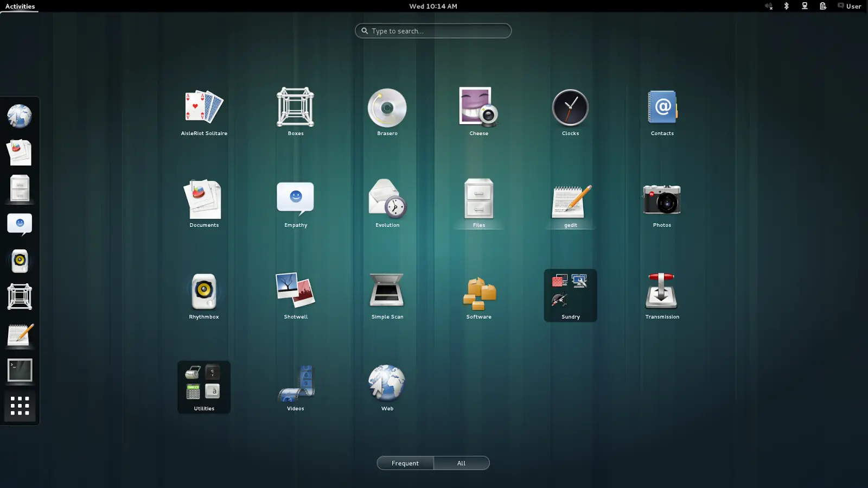This screenshot has width=868, height=488.
Task: Launch the Contacts app
Action: pos(662,112)
